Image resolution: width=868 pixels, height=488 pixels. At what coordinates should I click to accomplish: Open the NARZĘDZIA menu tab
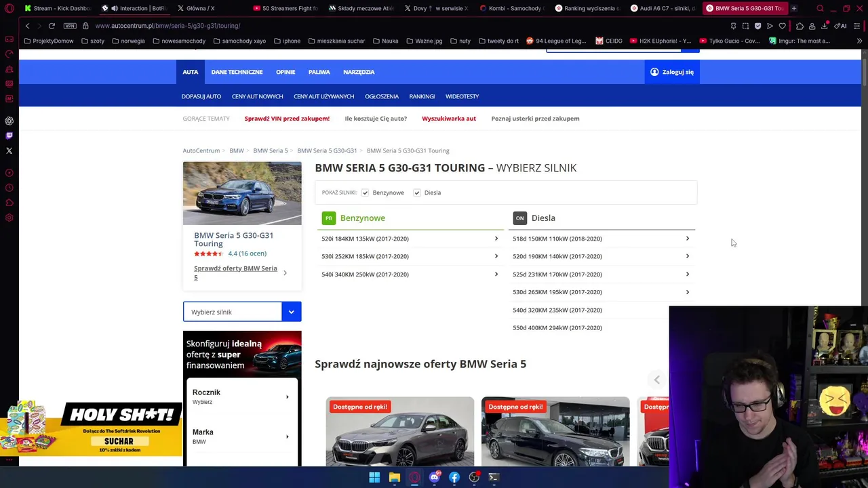[359, 72]
